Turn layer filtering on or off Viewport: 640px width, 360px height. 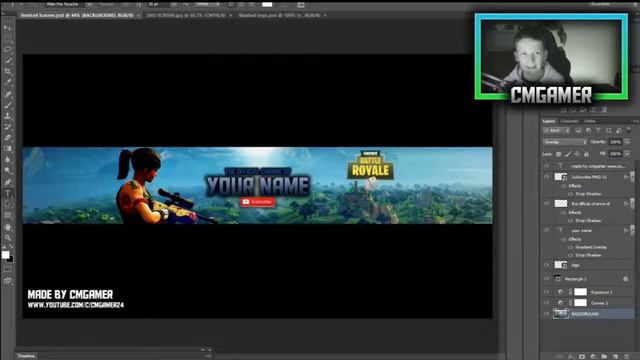point(629,130)
